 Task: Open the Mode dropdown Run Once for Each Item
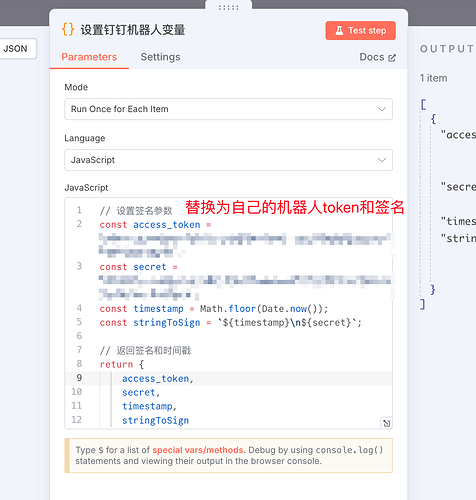[228, 109]
